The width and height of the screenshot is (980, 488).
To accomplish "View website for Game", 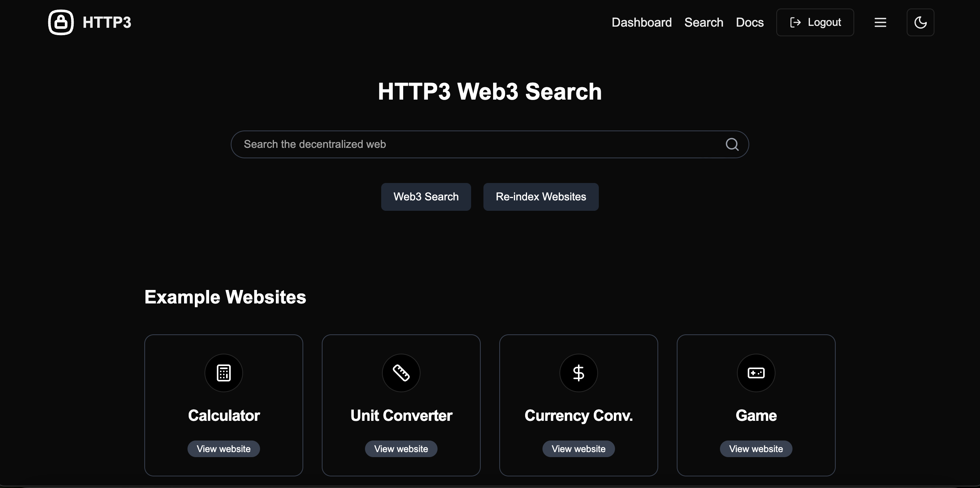I will click(x=756, y=449).
